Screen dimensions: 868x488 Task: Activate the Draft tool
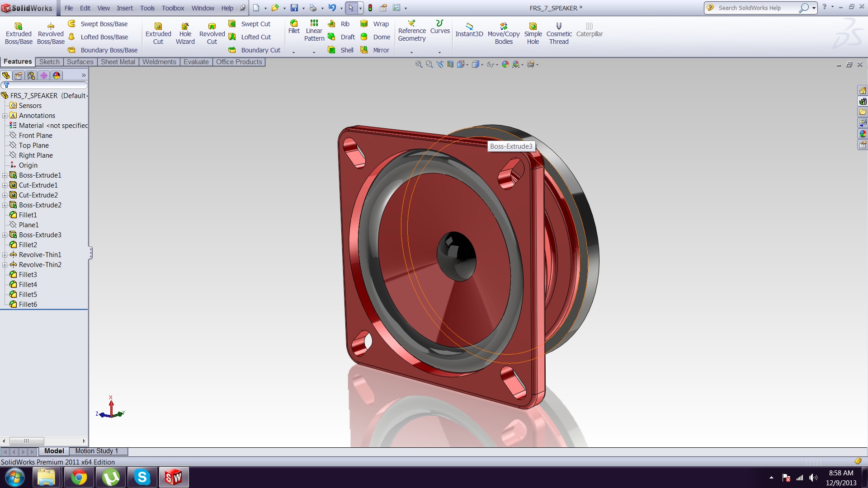click(x=341, y=37)
